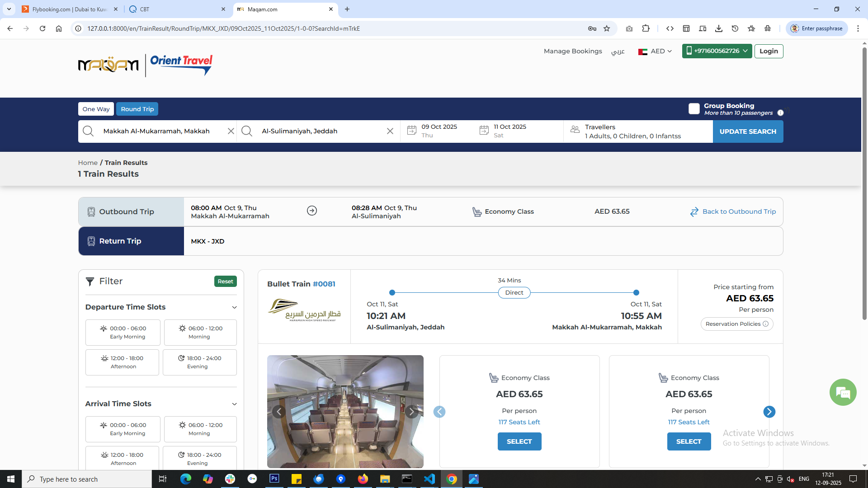
Task: Go to previous train interior photo
Action: (279, 412)
